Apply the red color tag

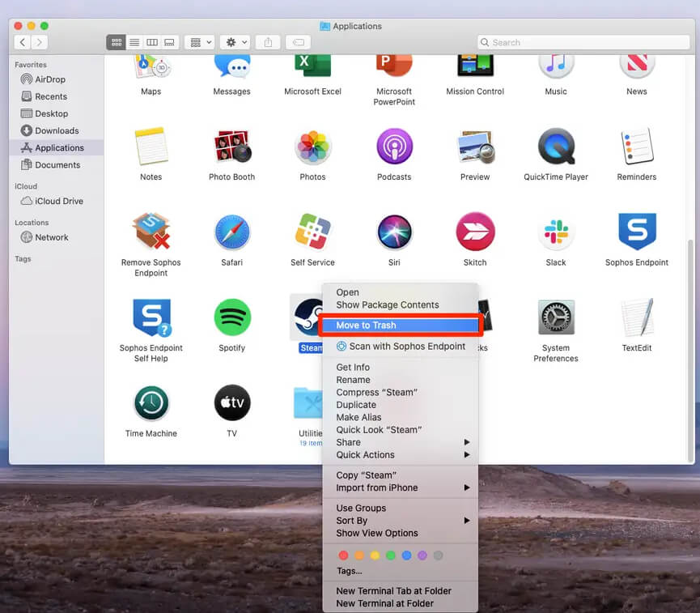[343, 556]
